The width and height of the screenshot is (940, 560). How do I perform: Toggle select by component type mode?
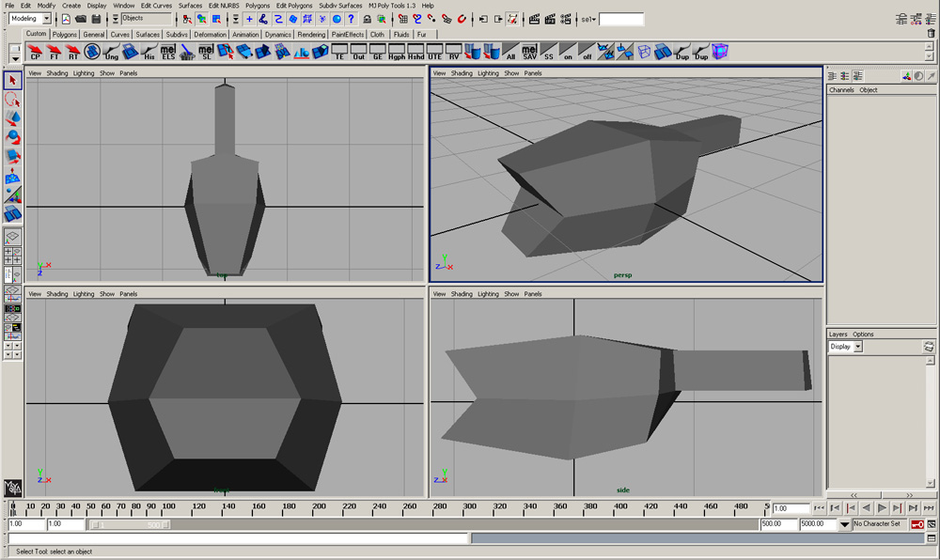(x=216, y=19)
